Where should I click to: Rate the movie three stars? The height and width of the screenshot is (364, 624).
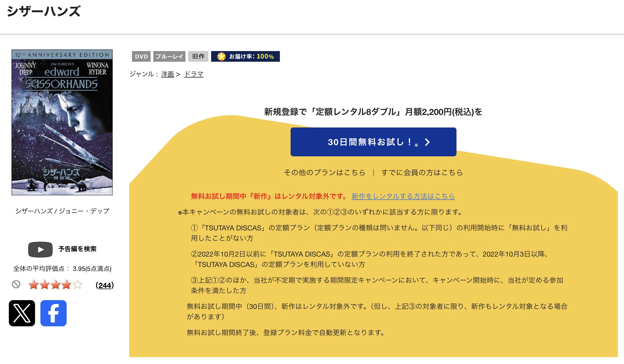55,285
